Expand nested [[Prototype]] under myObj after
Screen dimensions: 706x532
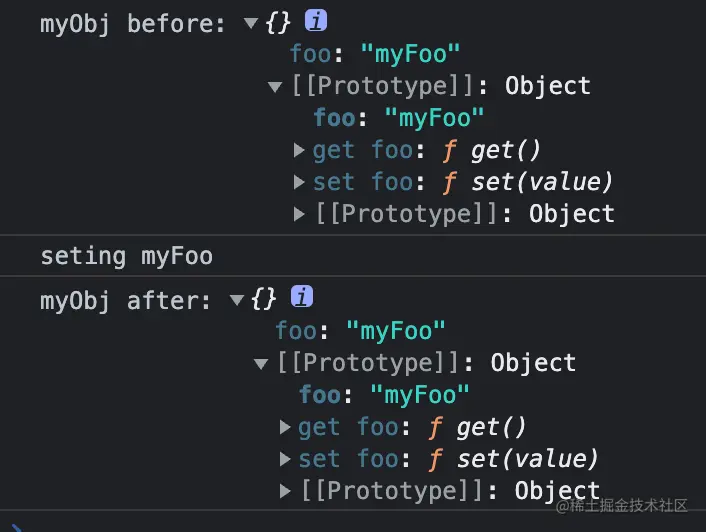(x=285, y=491)
